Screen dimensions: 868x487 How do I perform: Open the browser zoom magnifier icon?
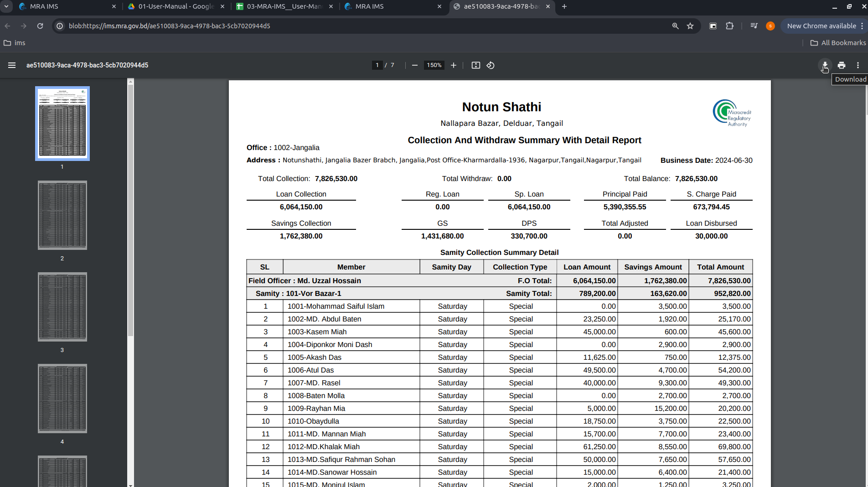coord(675,26)
